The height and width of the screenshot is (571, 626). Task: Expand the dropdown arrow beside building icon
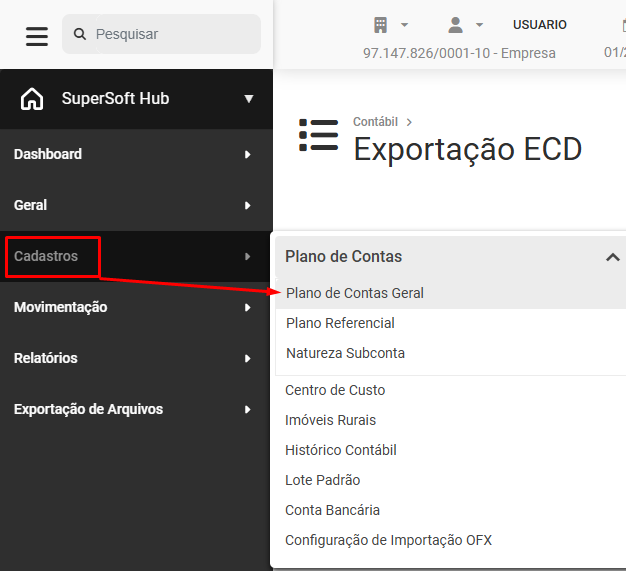(404, 25)
